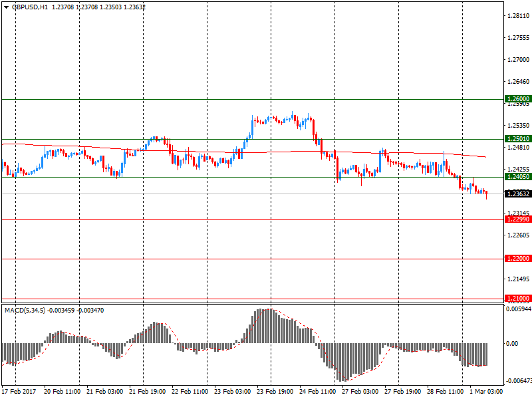Click the 1.26460 price scale value
This screenshot has width=532, height=399.
point(518,82)
